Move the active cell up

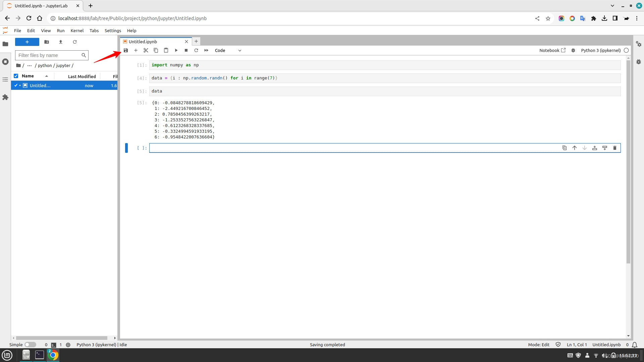pos(575,148)
